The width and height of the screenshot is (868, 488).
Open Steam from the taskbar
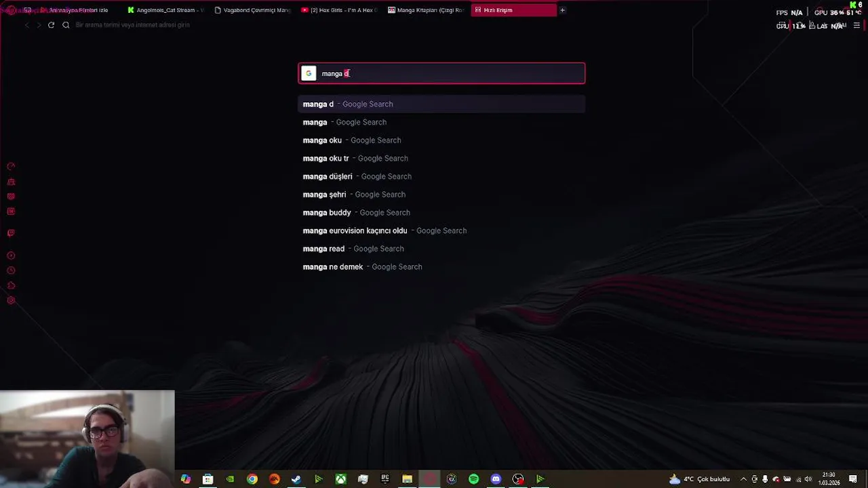(x=296, y=479)
